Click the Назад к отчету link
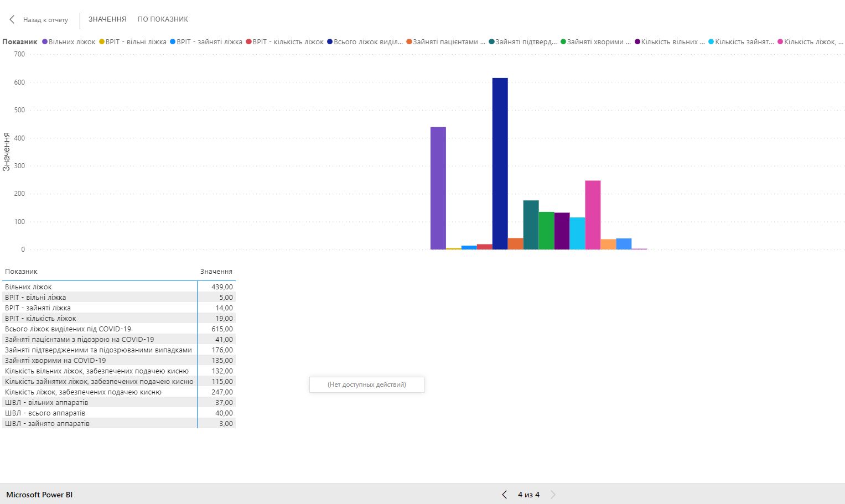Image resolution: width=845 pixels, height=504 pixels. pyautogui.click(x=45, y=20)
